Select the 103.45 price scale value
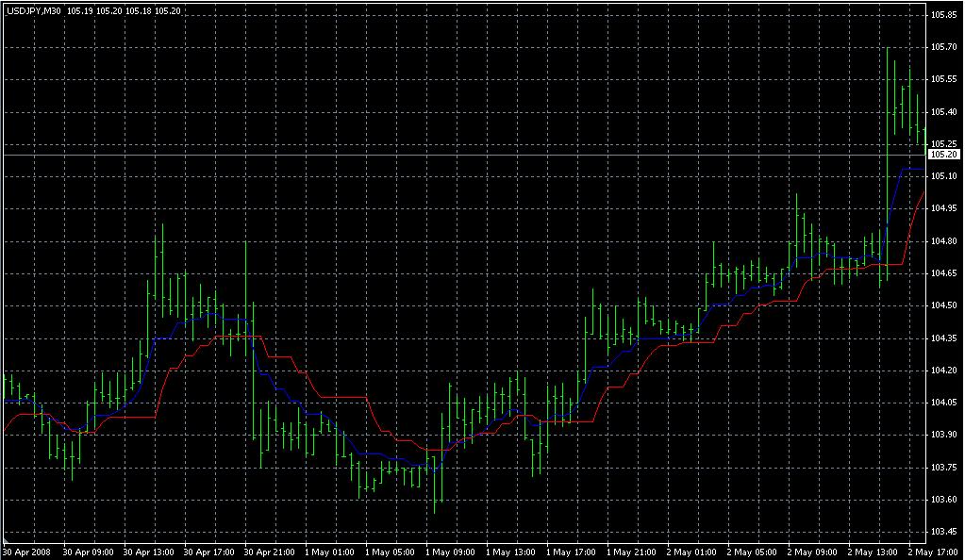965x560 pixels. (x=944, y=532)
